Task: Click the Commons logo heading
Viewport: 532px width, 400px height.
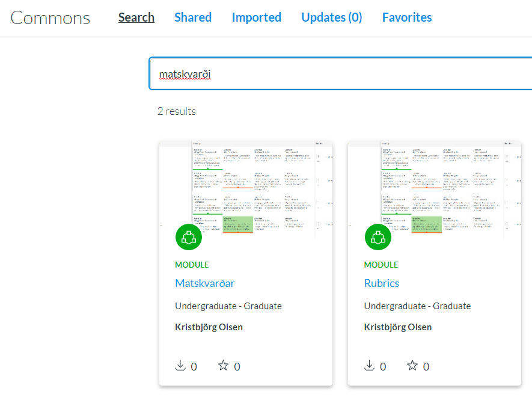Action: pos(50,18)
